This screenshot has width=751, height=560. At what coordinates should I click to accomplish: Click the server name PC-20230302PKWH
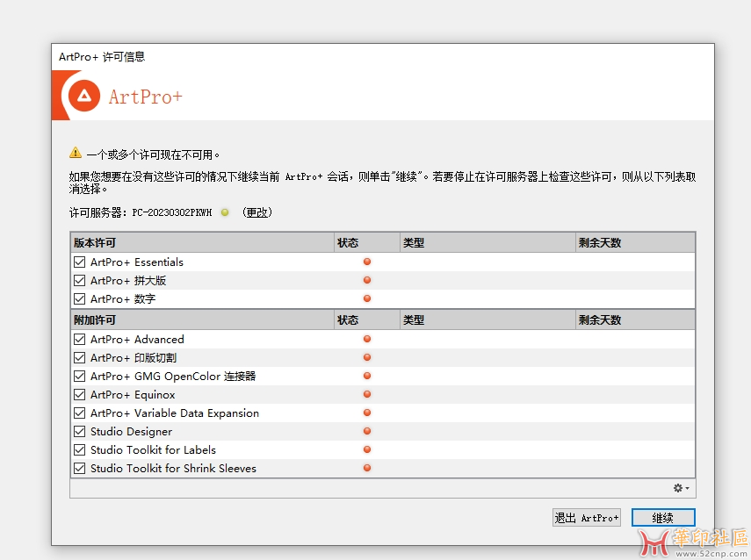click(x=172, y=212)
